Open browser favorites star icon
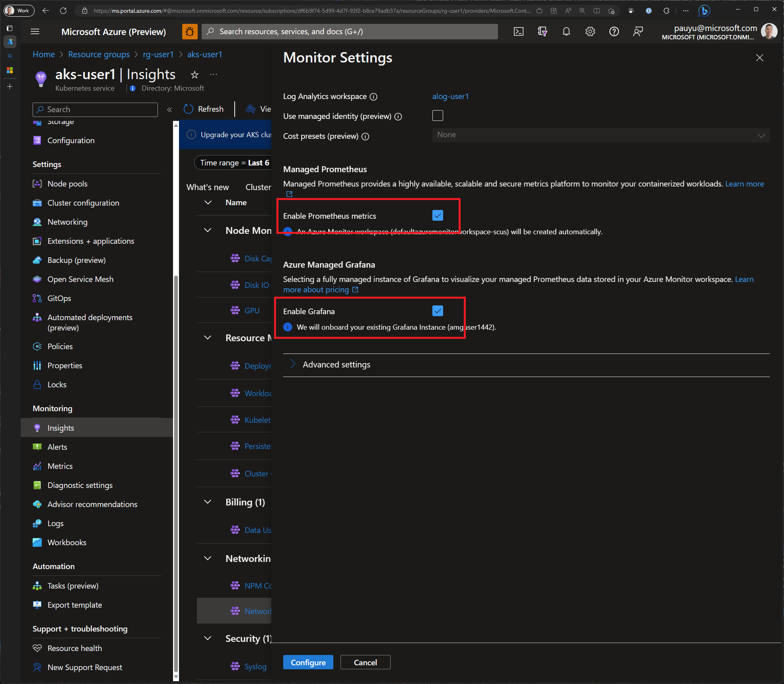 coord(611,11)
